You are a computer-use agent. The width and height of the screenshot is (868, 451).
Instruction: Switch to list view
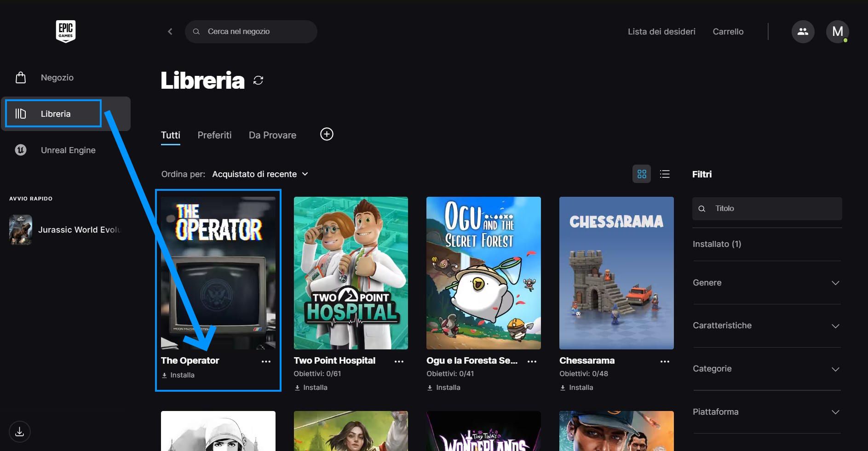(665, 174)
